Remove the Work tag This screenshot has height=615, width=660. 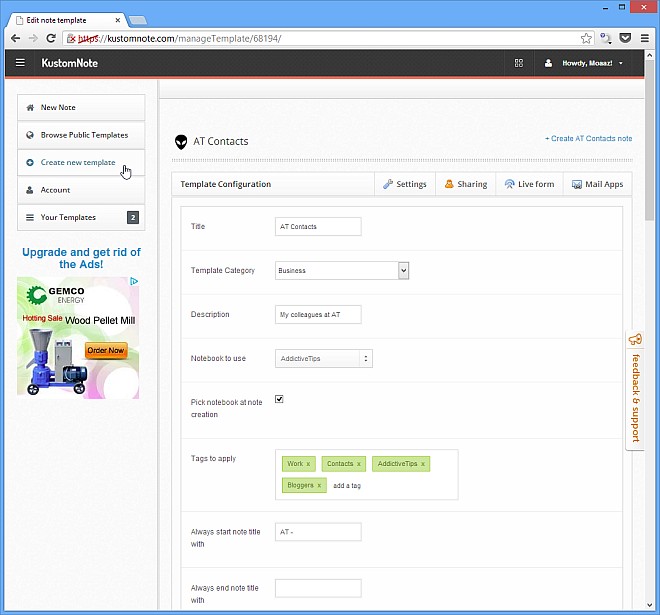click(308, 464)
